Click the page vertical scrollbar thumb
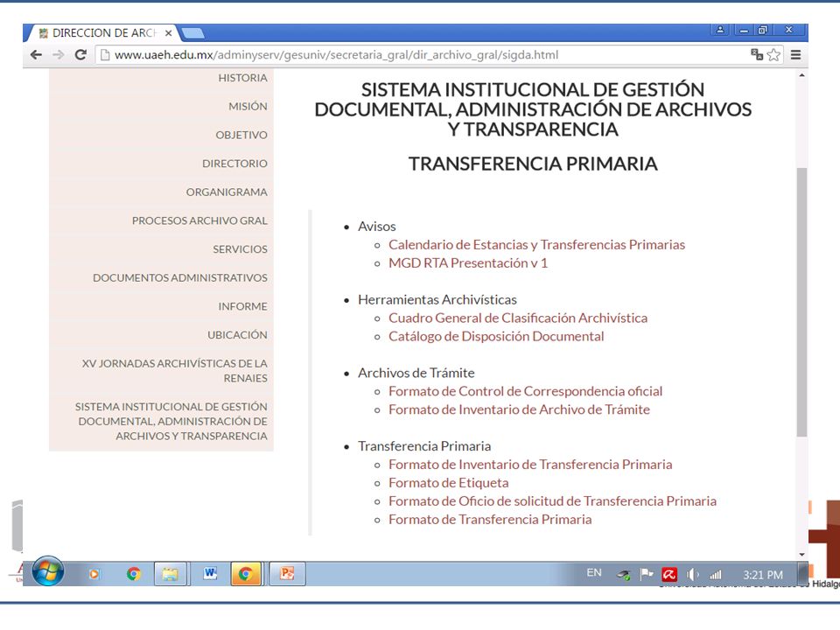Screen dimensions: 840x630 801,302
